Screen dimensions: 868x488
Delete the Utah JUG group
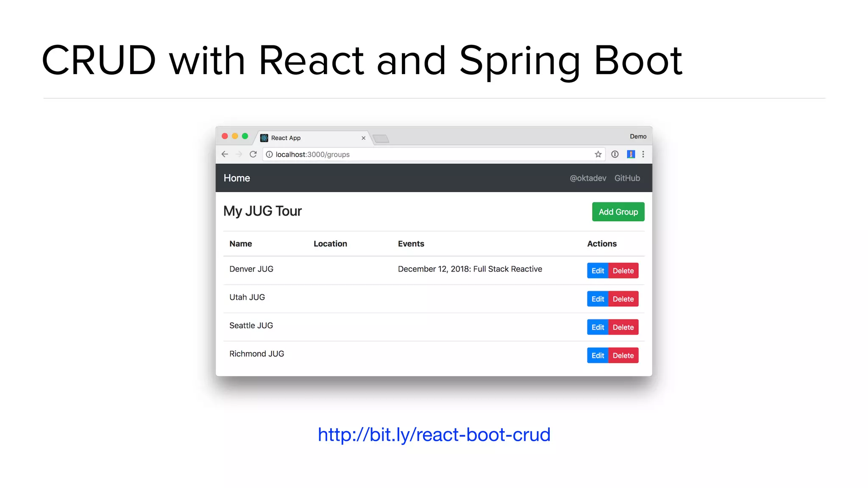pos(623,299)
